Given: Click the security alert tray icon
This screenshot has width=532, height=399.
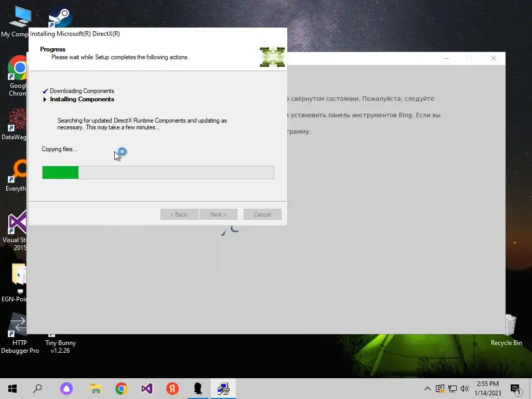Looking at the screenshot, I should [x=440, y=389].
